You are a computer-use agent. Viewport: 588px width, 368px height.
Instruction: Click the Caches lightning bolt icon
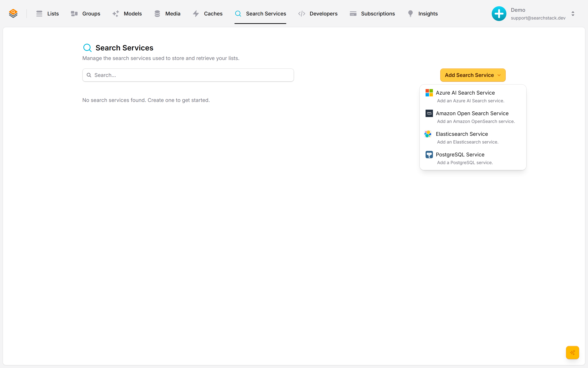(196, 14)
